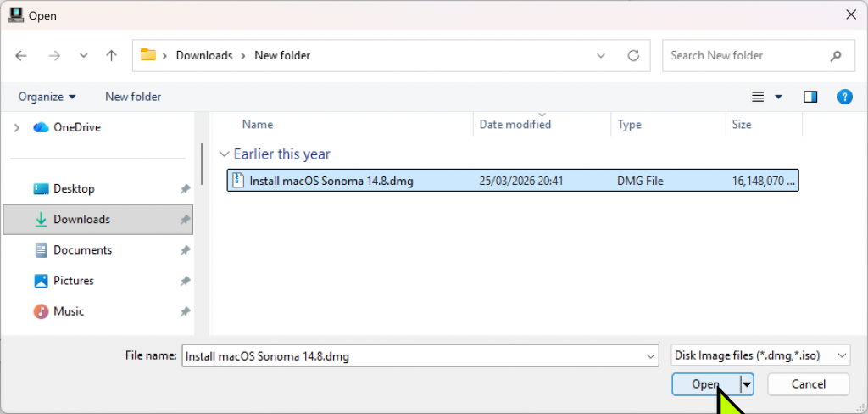Sort files by Name column
This screenshot has height=414, width=868.
tap(258, 125)
